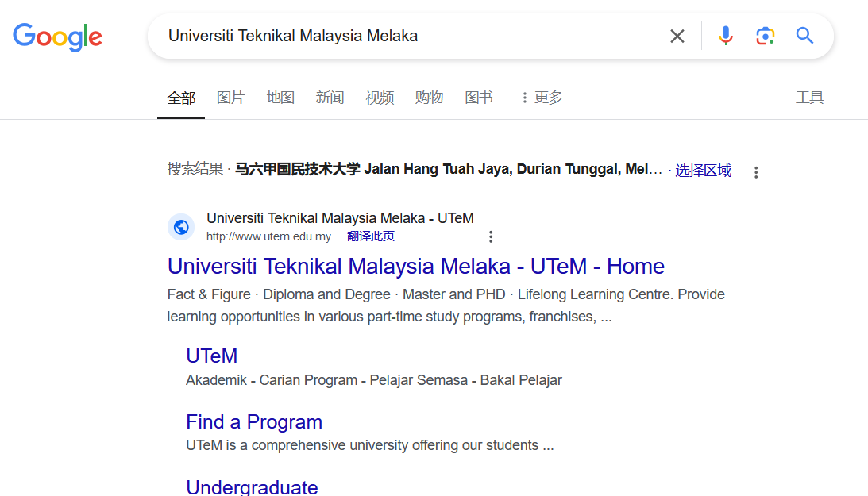Switch to the 新闻 tab
Viewport: 868px width, 496px height.
point(330,98)
